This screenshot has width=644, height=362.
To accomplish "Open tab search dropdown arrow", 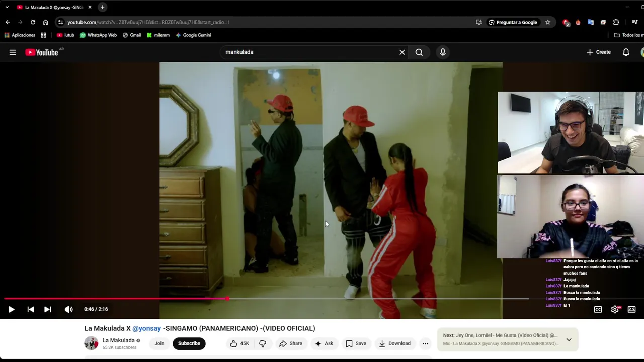I will 7,7.
